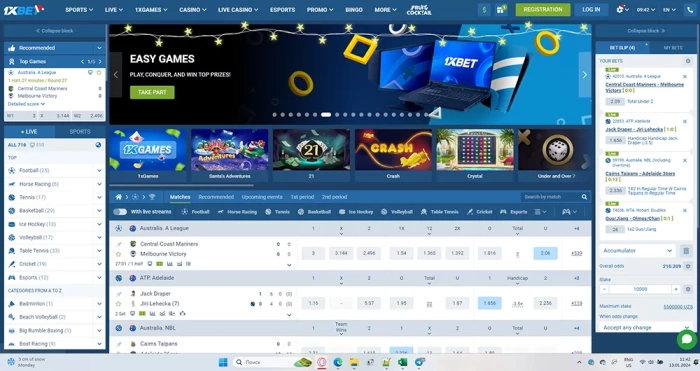This screenshot has height=371, width=700.
Task: Open Central Coast Mariners bet slip link
Action: tap(644, 87)
